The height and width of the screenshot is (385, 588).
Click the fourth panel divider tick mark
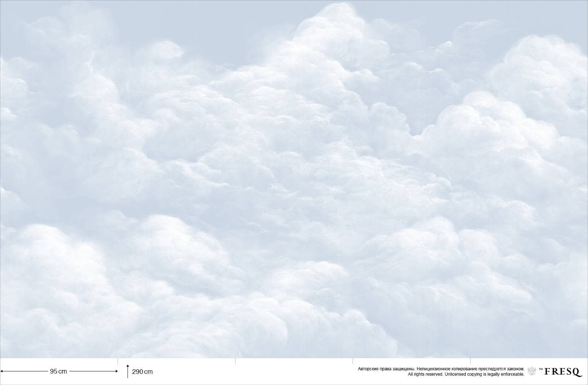[x=470, y=361]
